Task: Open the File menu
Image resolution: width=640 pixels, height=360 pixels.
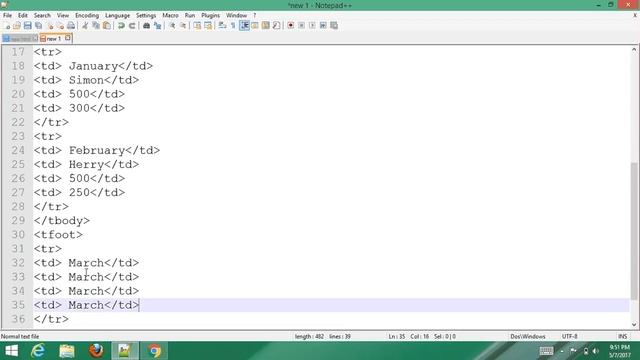Action: (7, 15)
